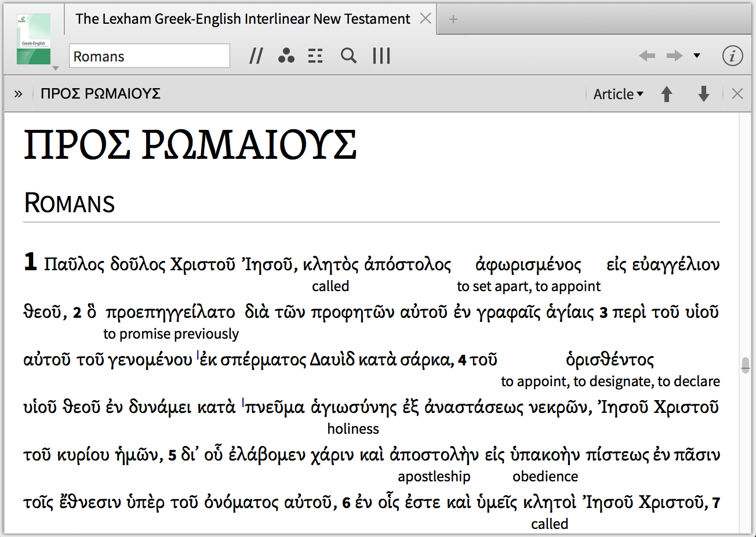Open navigation history with the caret arrow

point(697,56)
